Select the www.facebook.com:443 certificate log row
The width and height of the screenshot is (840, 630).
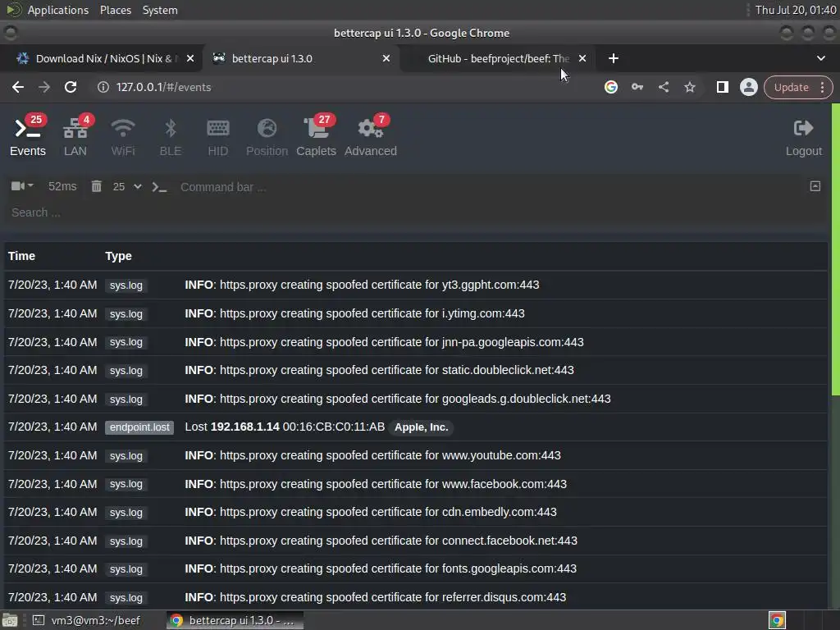416,484
